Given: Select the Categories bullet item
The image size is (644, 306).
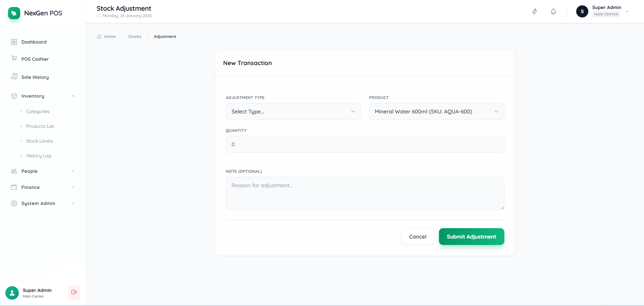Looking at the screenshot, I should [38, 111].
